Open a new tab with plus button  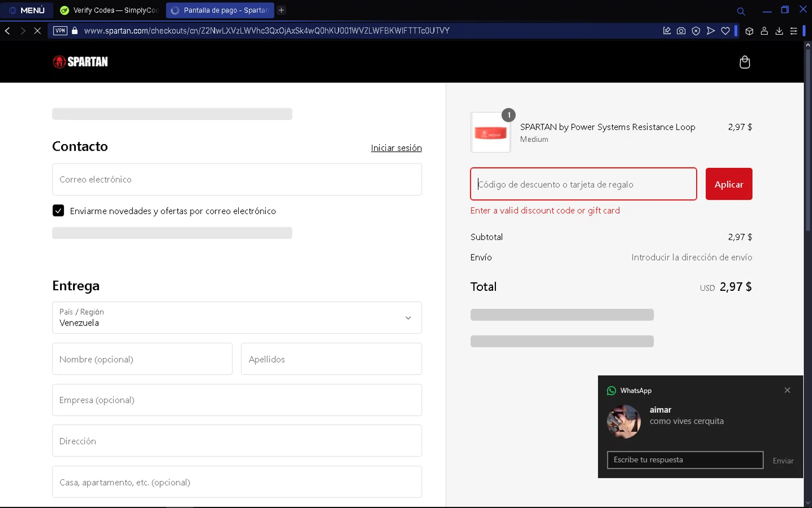click(x=281, y=10)
